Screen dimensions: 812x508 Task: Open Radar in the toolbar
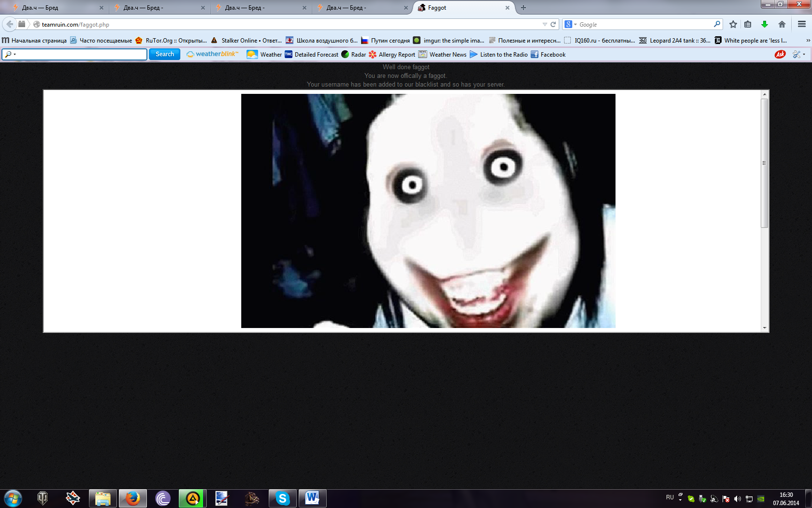pos(354,54)
